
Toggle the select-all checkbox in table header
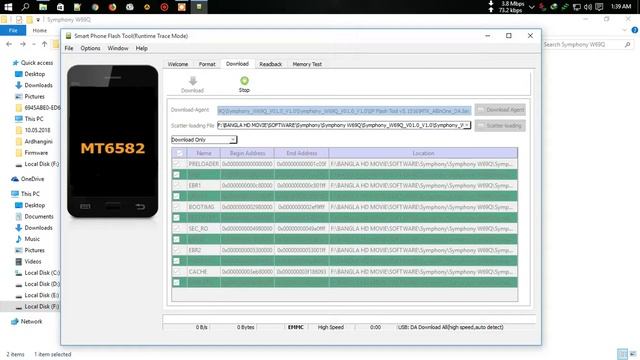(178, 153)
